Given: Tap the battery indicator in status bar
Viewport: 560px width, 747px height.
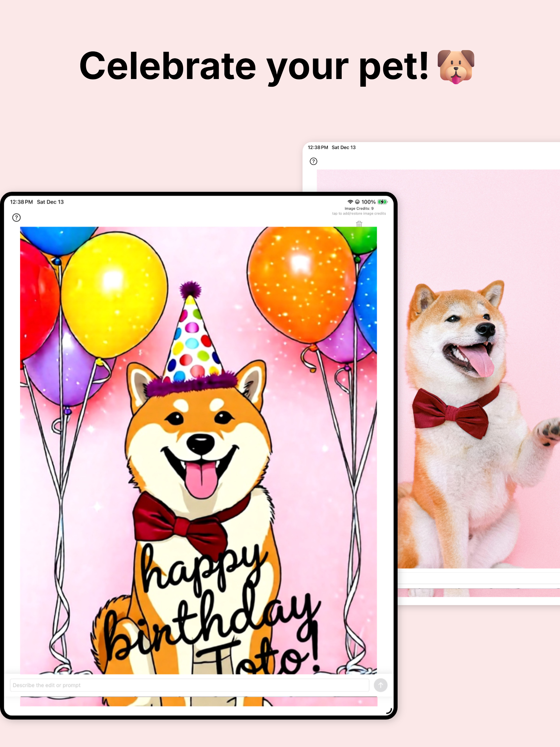Looking at the screenshot, I should (382, 202).
